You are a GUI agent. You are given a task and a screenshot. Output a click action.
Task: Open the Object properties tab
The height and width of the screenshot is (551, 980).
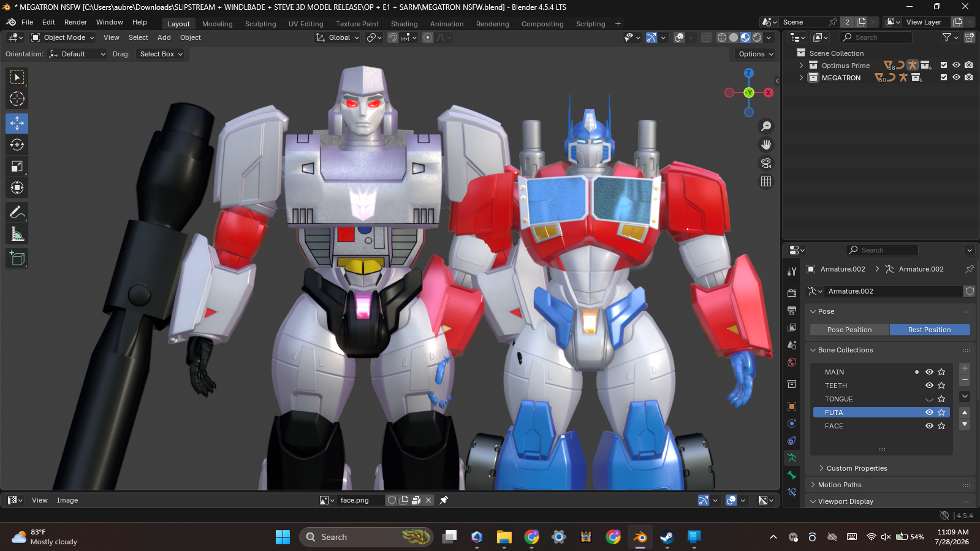[x=792, y=406]
